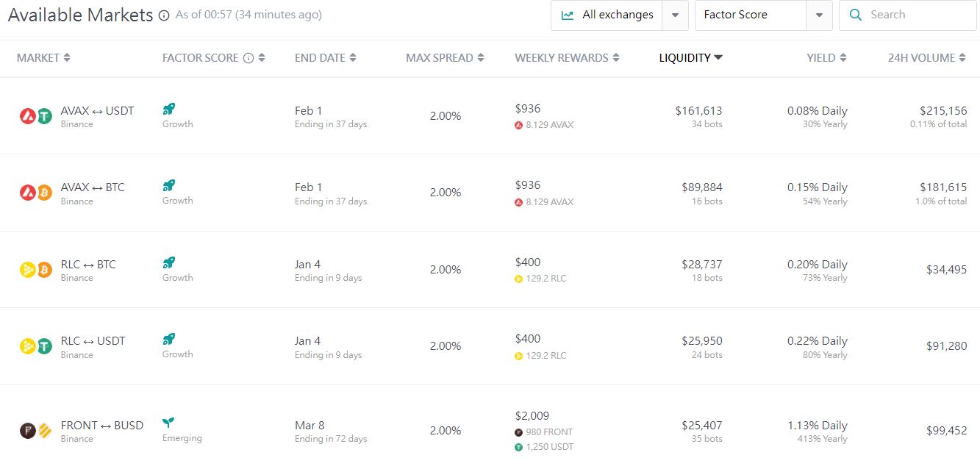The width and height of the screenshot is (980, 469).
Task: Click the AVAX token icon in AVAX ↔ BTC row
Action: click(x=27, y=193)
